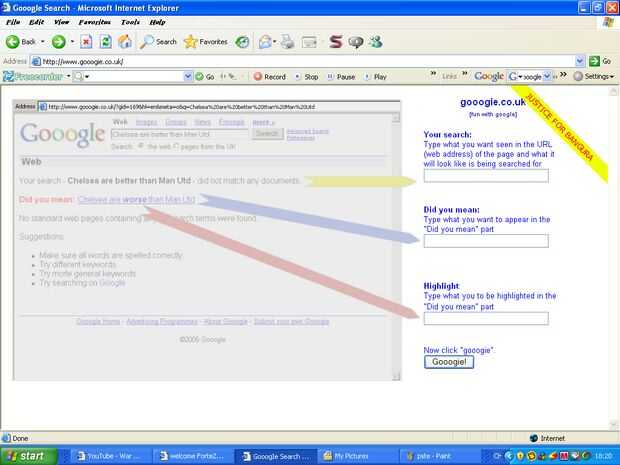
Task: Open the Discuss speech bubble icon
Action: (355, 42)
